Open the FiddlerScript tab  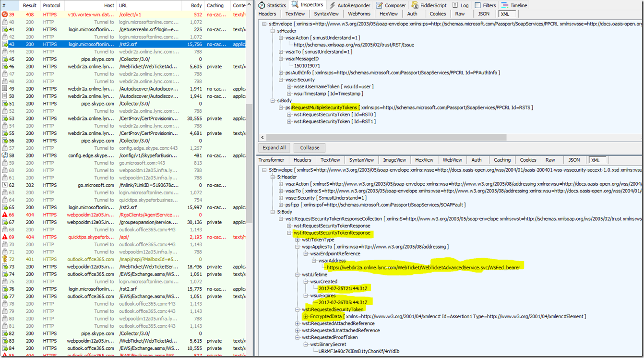pos(430,5)
